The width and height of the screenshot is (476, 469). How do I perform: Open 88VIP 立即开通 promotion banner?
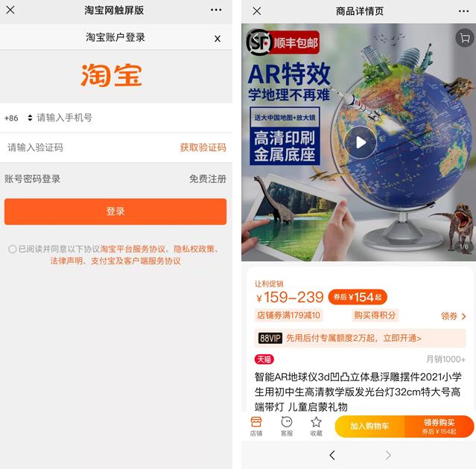[x=360, y=338]
